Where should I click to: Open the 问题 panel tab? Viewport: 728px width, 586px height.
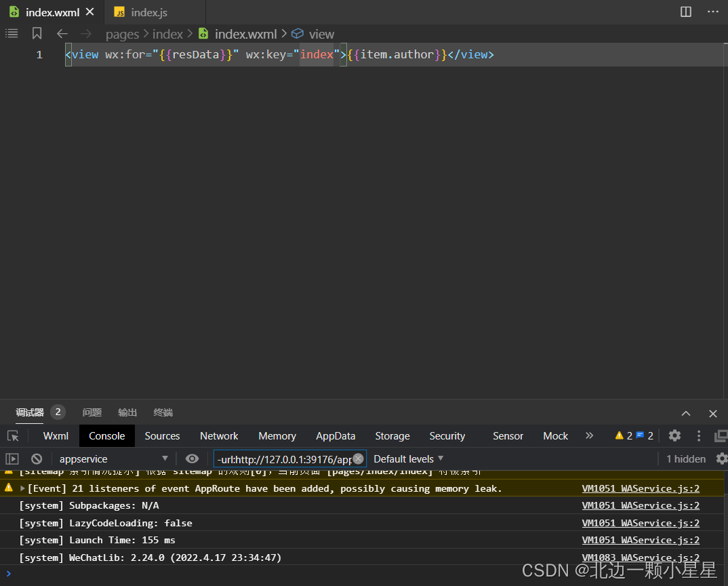(92, 412)
